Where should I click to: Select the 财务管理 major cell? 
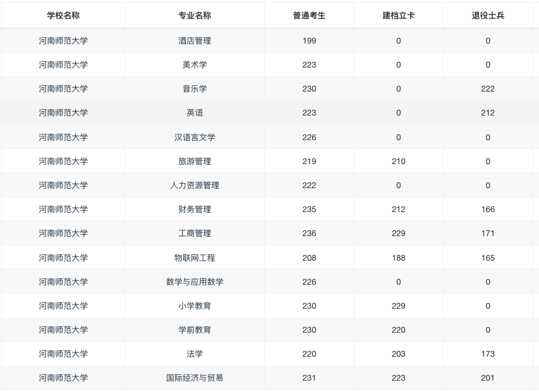(195, 210)
